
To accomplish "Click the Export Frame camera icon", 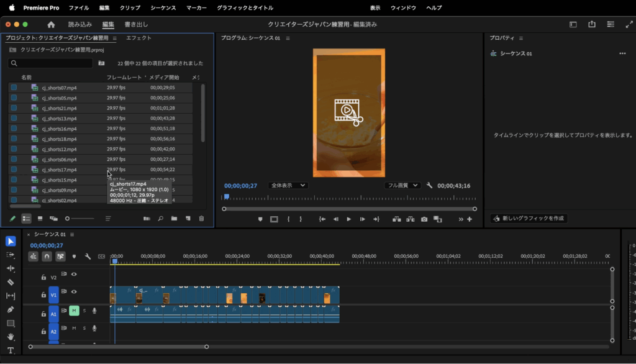I will [x=424, y=219].
